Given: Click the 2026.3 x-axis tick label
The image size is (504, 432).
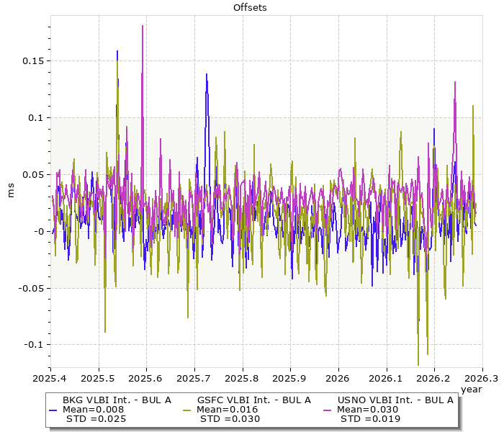Looking at the screenshot, I should (480, 377).
